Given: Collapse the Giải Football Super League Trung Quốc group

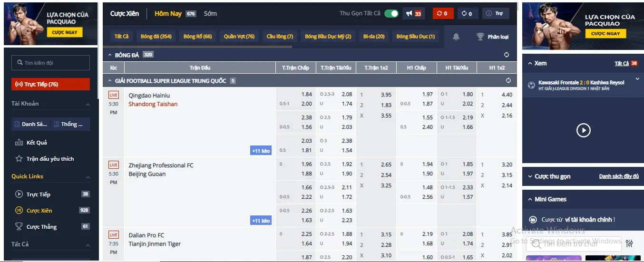Looking at the screenshot, I should (x=110, y=81).
